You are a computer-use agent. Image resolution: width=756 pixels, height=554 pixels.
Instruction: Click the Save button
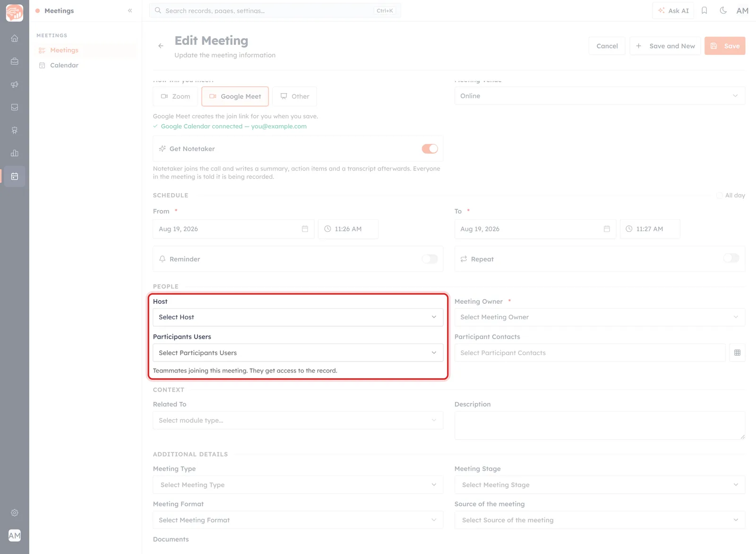point(725,46)
